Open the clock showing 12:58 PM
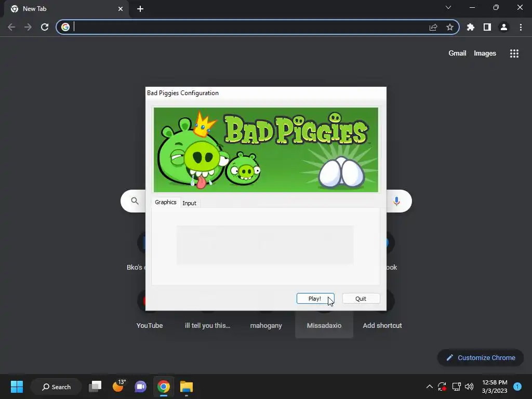This screenshot has width=532, height=399. (495, 387)
